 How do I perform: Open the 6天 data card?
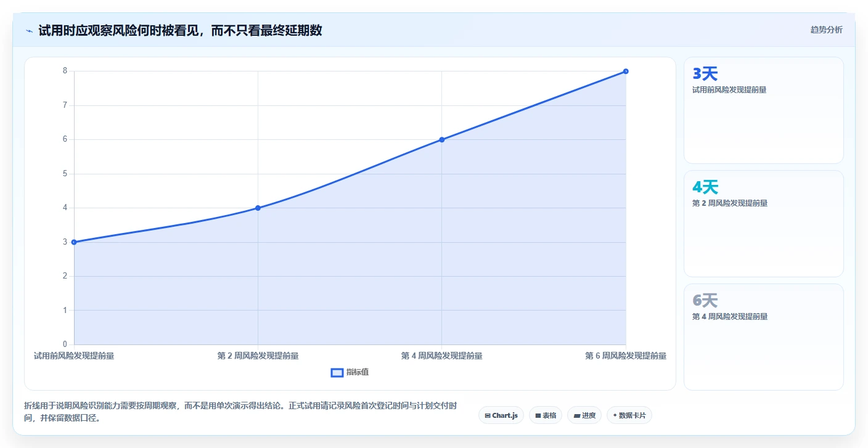[x=763, y=337]
